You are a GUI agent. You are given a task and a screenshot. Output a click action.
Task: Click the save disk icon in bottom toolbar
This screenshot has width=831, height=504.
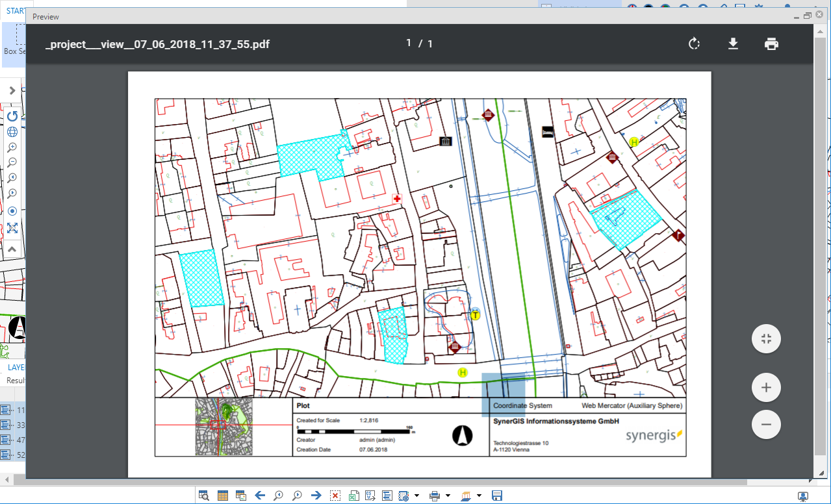point(497,496)
